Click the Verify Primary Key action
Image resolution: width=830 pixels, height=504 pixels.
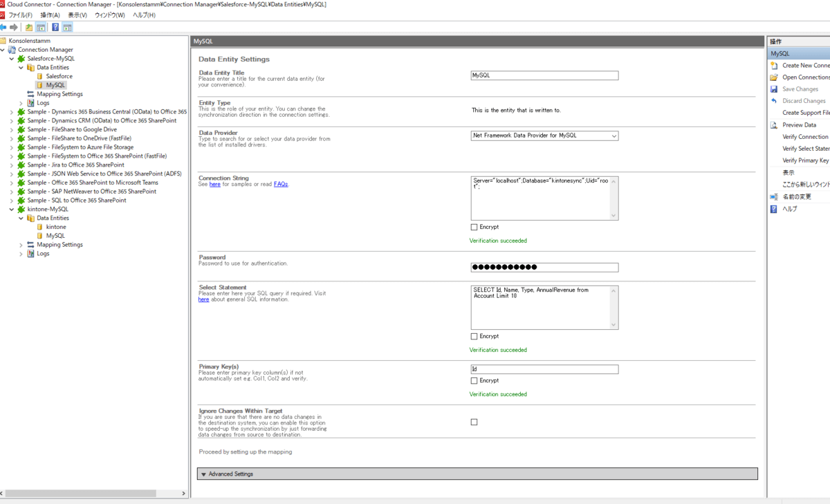tap(806, 160)
